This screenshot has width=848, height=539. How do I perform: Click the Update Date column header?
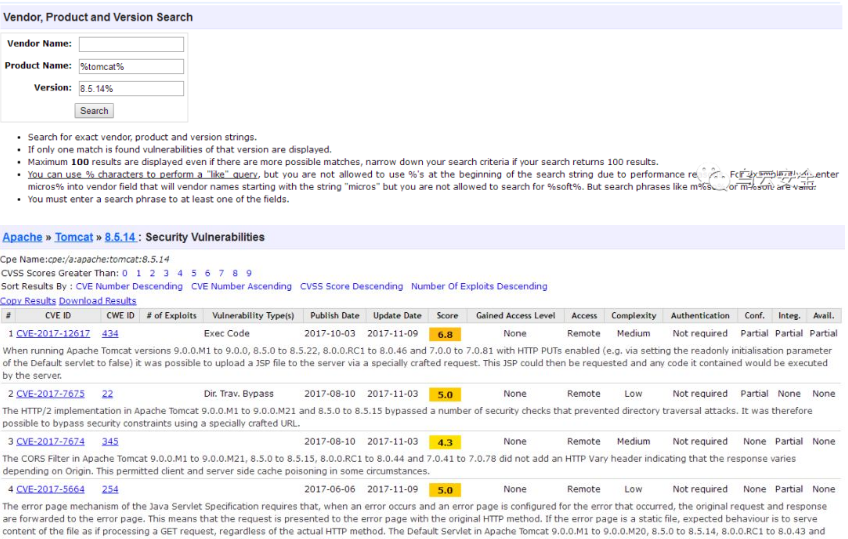click(398, 316)
